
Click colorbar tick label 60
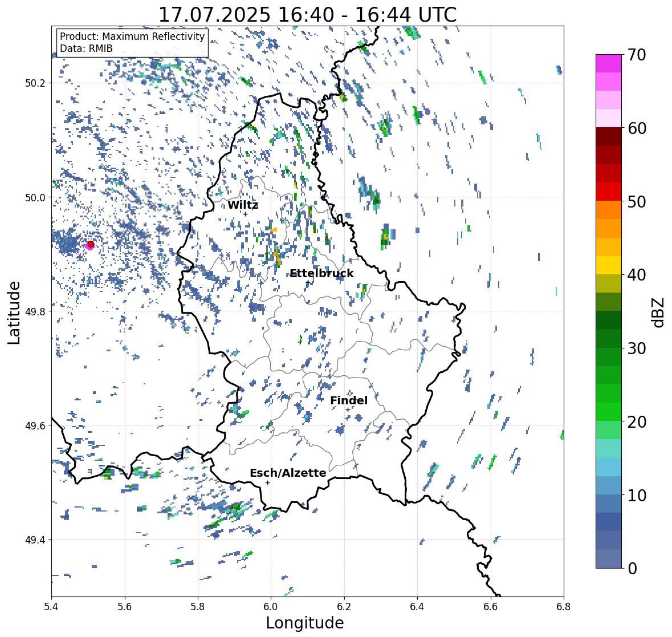tap(637, 128)
